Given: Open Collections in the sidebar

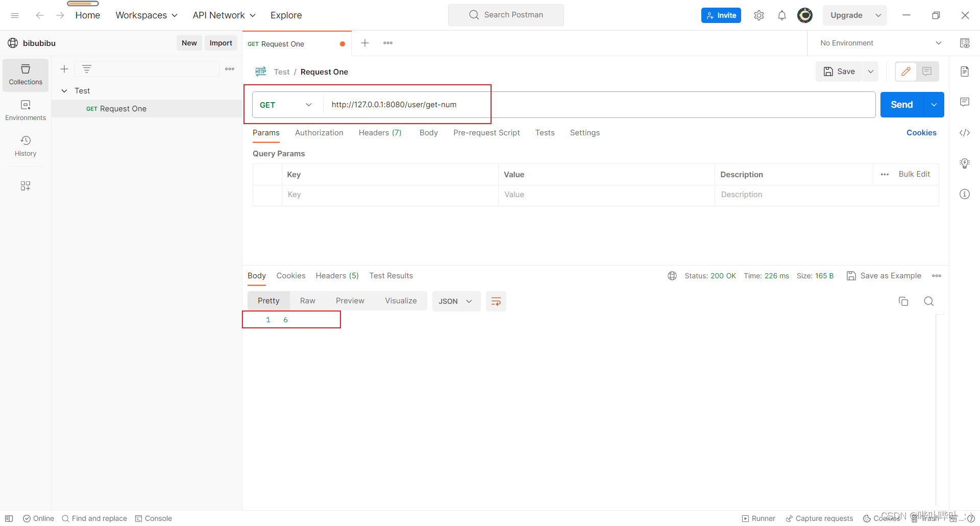Looking at the screenshot, I should [x=26, y=75].
